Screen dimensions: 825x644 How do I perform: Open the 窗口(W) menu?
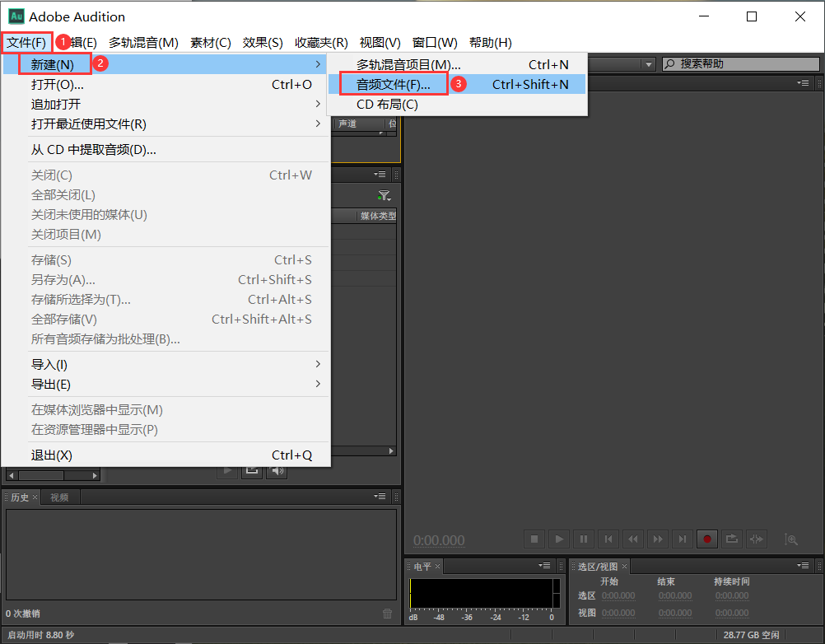pos(435,43)
